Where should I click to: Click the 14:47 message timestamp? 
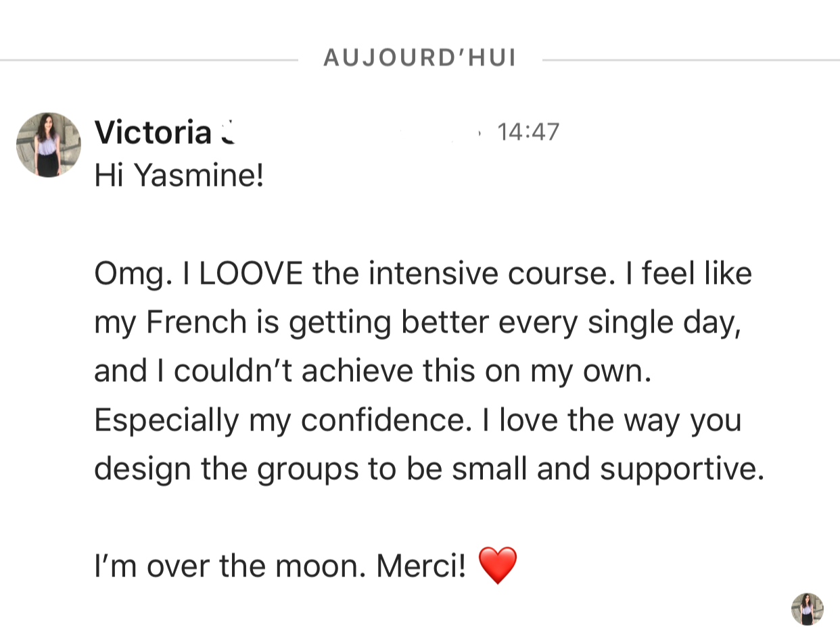pyautogui.click(x=528, y=132)
